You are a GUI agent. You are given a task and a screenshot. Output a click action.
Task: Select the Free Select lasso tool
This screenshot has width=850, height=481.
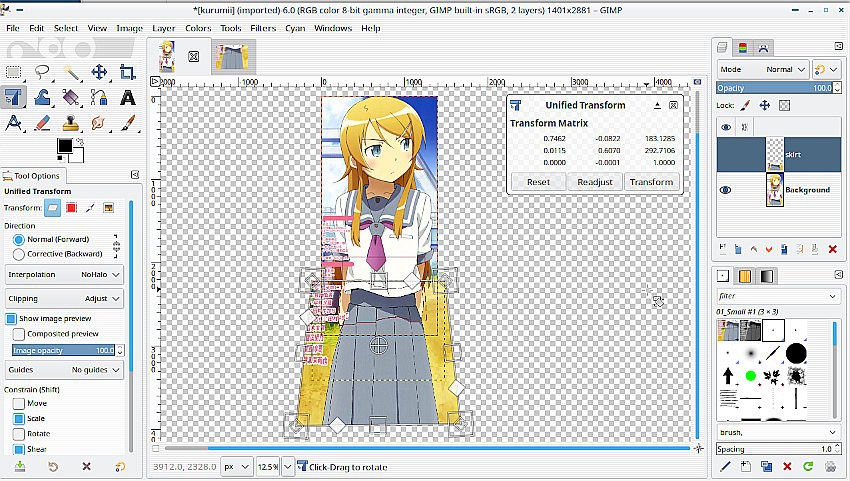click(x=42, y=72)
